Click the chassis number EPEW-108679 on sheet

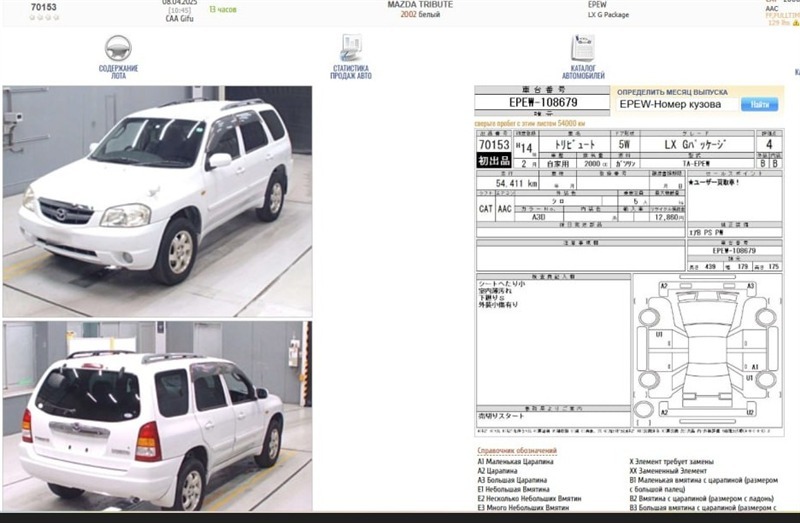(x=543, y=102)
